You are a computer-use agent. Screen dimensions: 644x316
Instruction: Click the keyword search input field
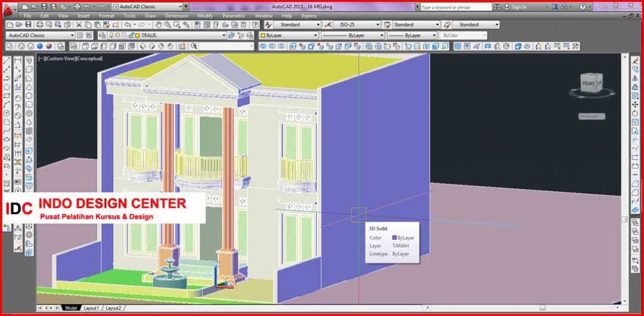point(455,7)
